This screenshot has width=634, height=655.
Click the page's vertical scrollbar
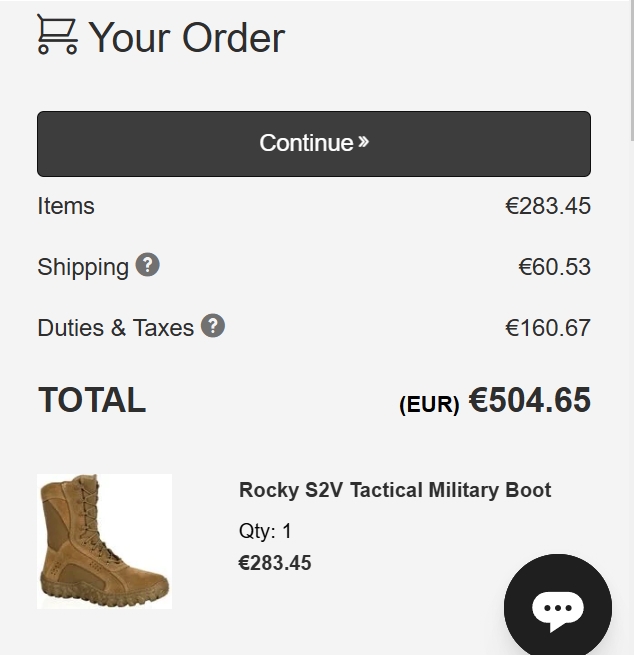630,70
